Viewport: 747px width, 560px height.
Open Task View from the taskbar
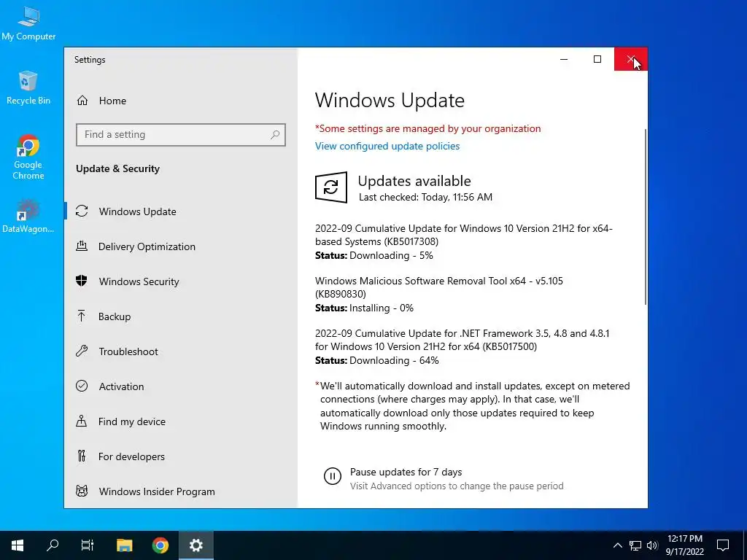[88, 545]
